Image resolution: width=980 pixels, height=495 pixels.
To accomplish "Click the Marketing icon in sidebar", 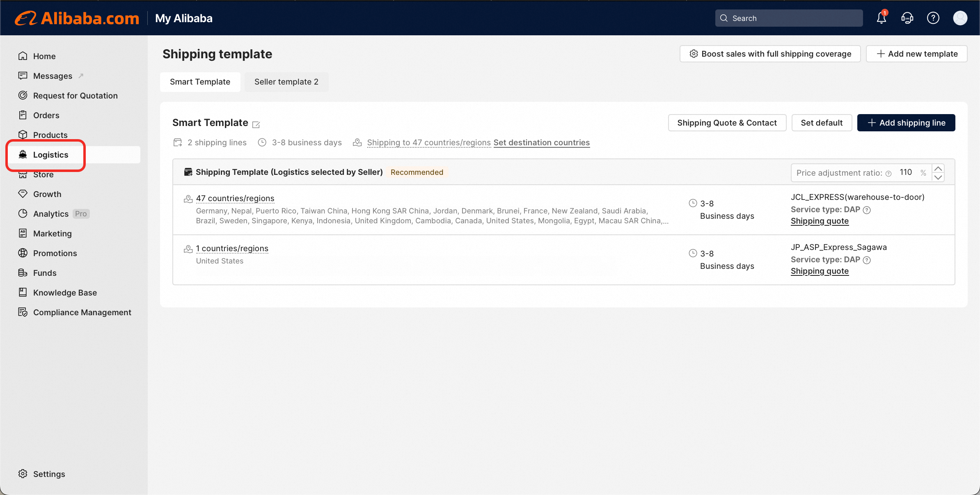I will coord(23,233).
